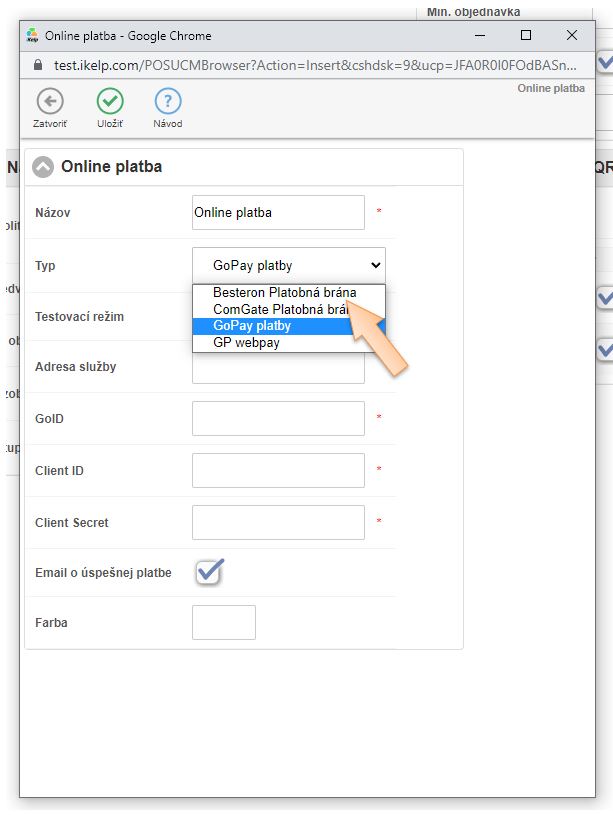Click the padlock icon in address bar
Image resolution: width=613 pixels, height=815 pixels.
click(x=38, y=63)
